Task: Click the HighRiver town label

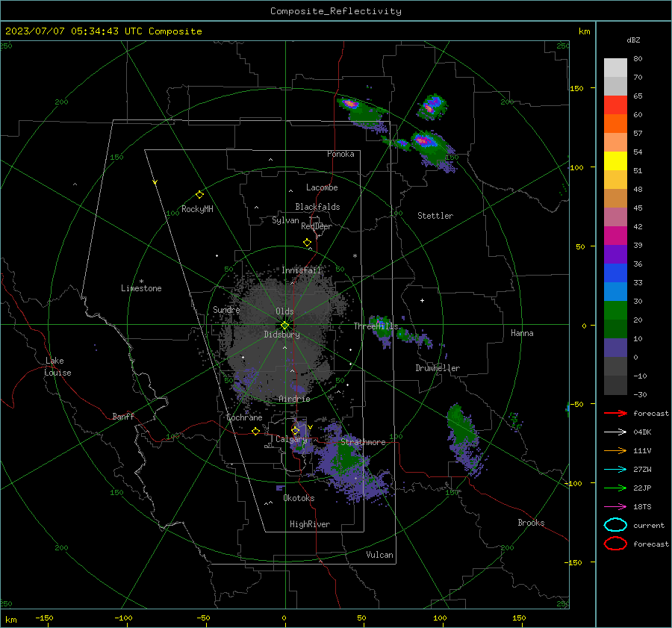Action: pyautogui.click(x=310, y=524)
